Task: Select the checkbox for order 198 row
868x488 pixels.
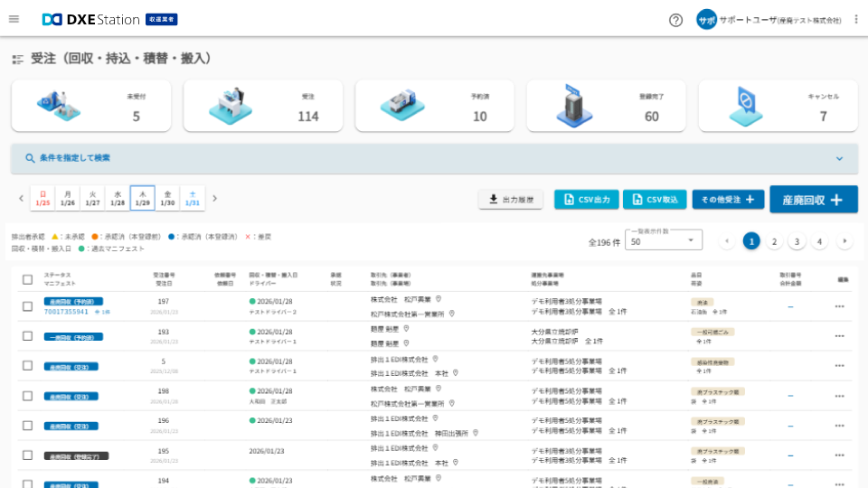Action: pos(27,396)
